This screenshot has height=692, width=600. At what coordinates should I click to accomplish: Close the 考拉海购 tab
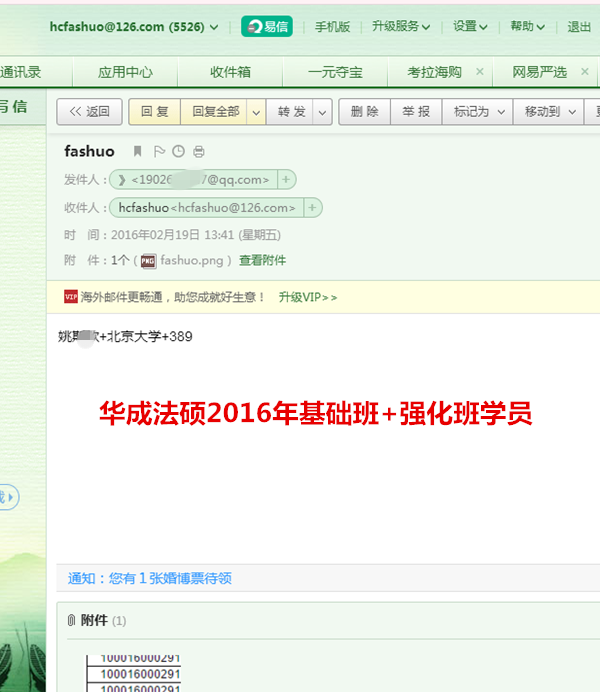coord(480,71)
